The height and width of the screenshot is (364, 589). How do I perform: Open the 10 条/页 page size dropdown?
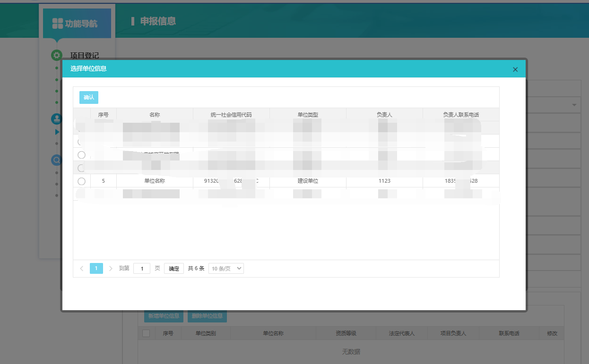pos(226,269)
